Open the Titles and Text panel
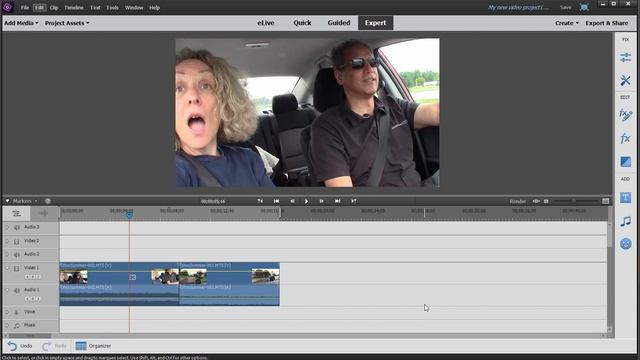 (625, 198)
